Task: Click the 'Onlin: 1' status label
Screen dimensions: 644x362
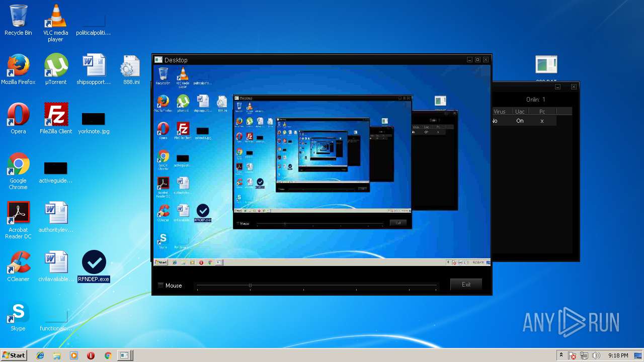Action: [x=535, y=100]
